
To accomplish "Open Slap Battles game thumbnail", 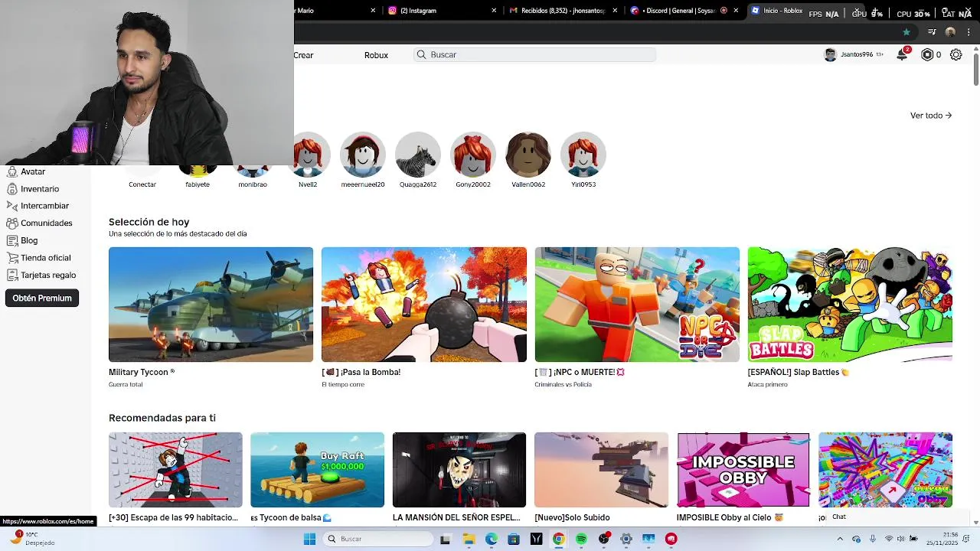I will click(850, 305).
